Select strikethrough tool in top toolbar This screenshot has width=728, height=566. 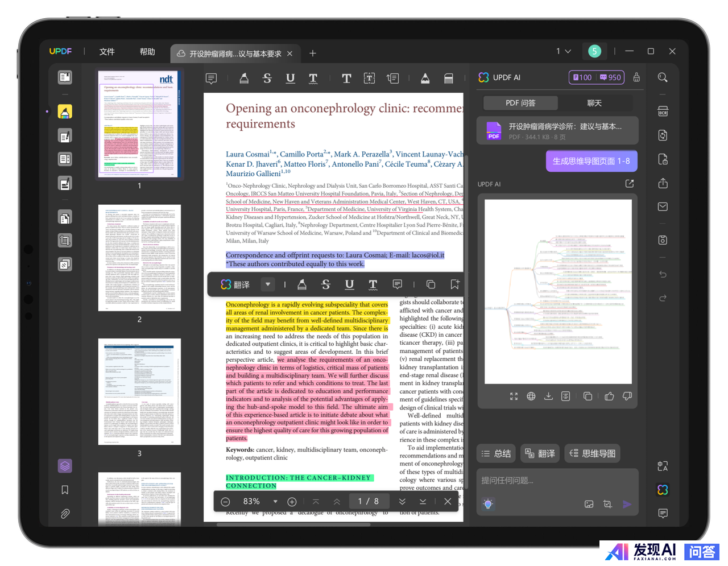(267, 79)
